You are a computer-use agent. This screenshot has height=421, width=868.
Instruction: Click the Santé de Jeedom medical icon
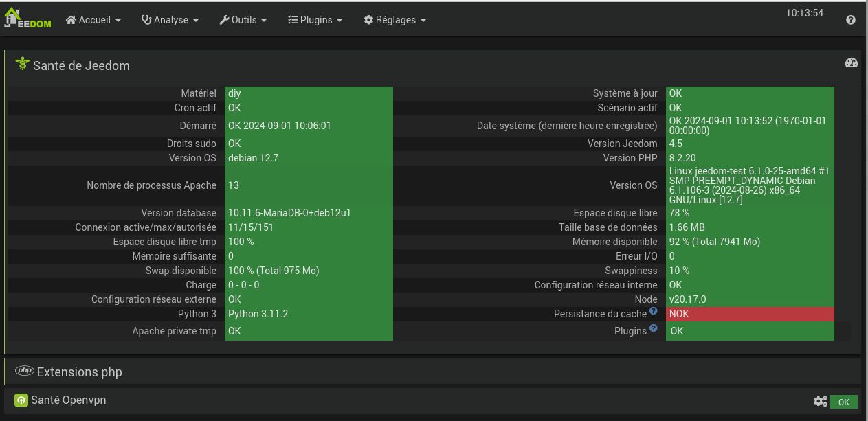(23, 65)
